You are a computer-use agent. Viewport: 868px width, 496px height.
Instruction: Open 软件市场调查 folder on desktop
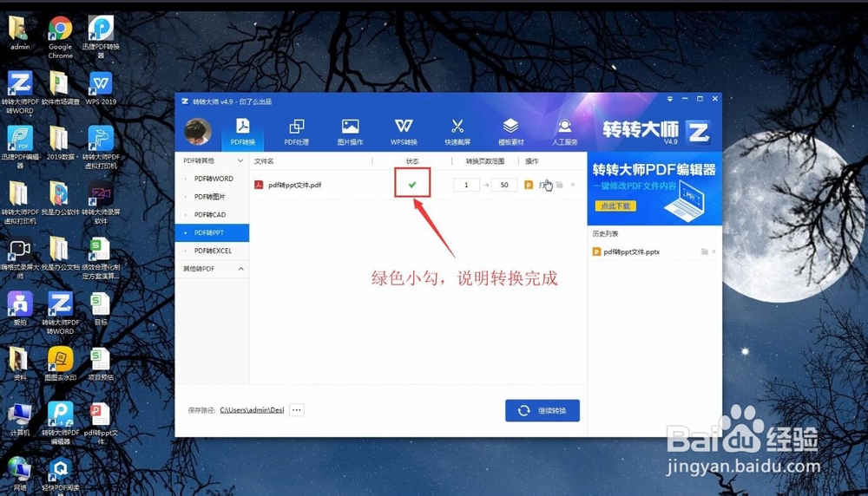click(61, 88)
